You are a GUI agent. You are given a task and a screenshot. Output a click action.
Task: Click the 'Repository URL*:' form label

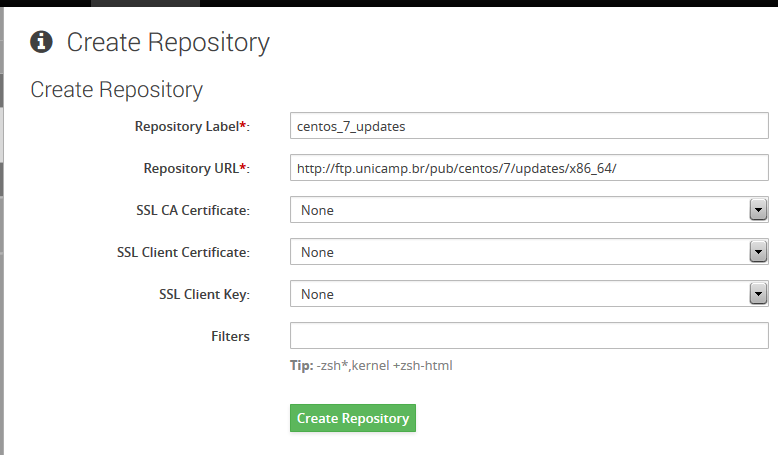coord(196,169)
